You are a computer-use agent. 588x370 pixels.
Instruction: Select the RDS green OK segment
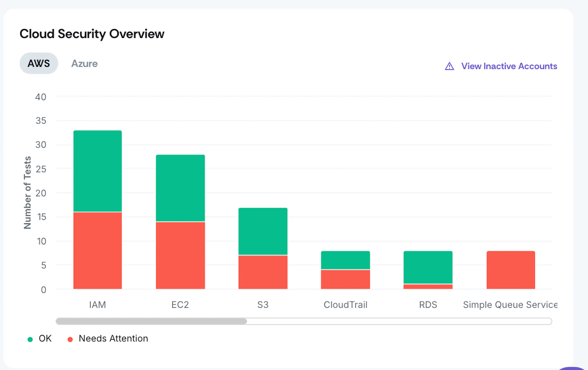pos(428,267)
